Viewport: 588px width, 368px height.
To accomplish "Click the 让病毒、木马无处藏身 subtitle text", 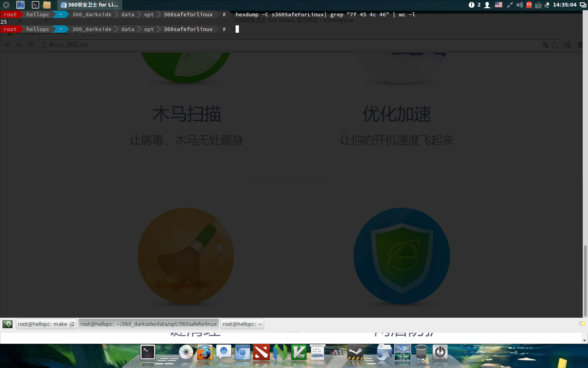I will pos(187,140).
